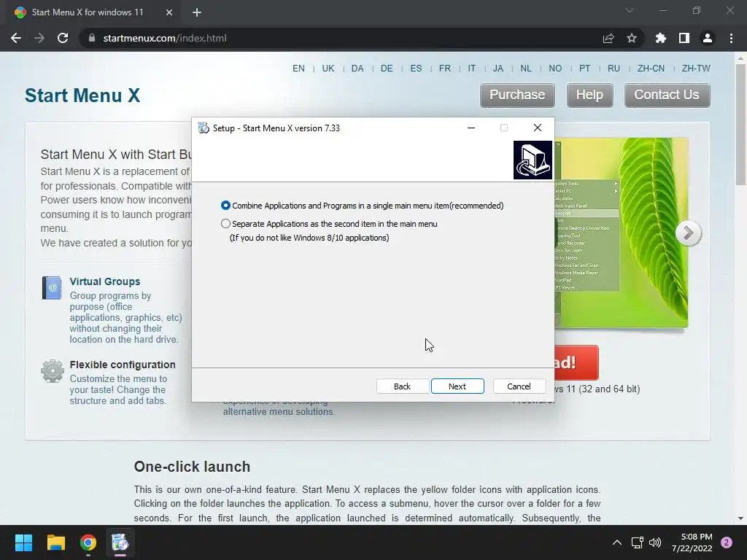The width and height of the screenshot is (747, 560).
Task: Open a new Chrome tab
Action: pyautogui.click(x=197, y=12)
